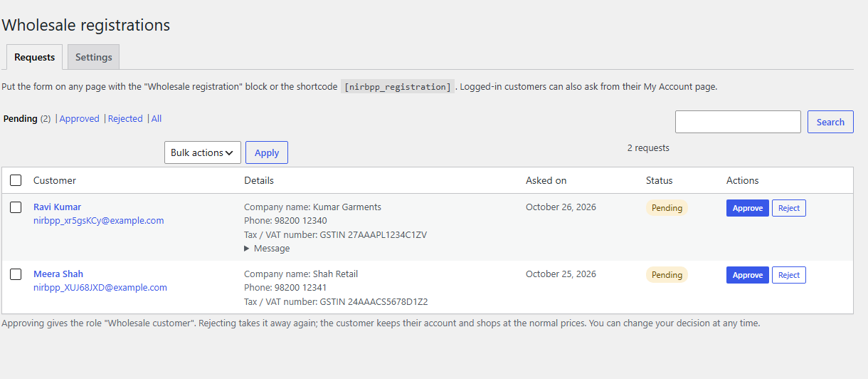The height and width of the screenshot is (379, 868).
Task: Email nirbpp_XUJ68JXD@example.com
Action: point(100,288)
